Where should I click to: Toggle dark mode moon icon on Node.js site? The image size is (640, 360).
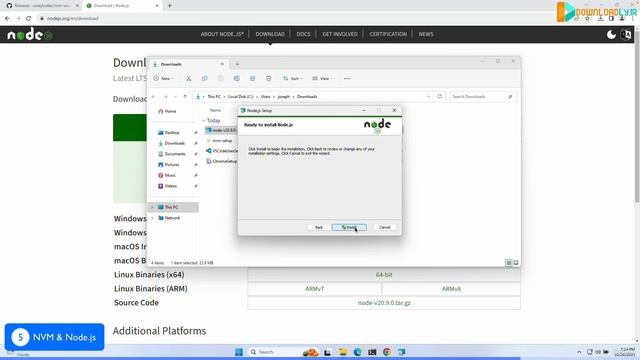pyautogui.click(x=611, y=35)
